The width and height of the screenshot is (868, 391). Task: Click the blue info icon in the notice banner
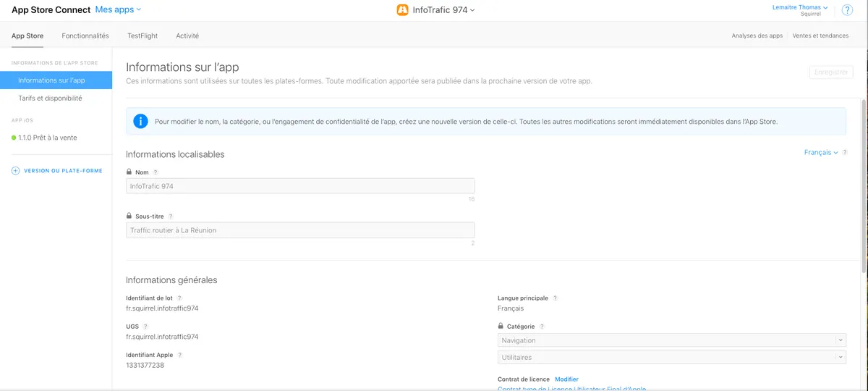click(x=140, y=121)
